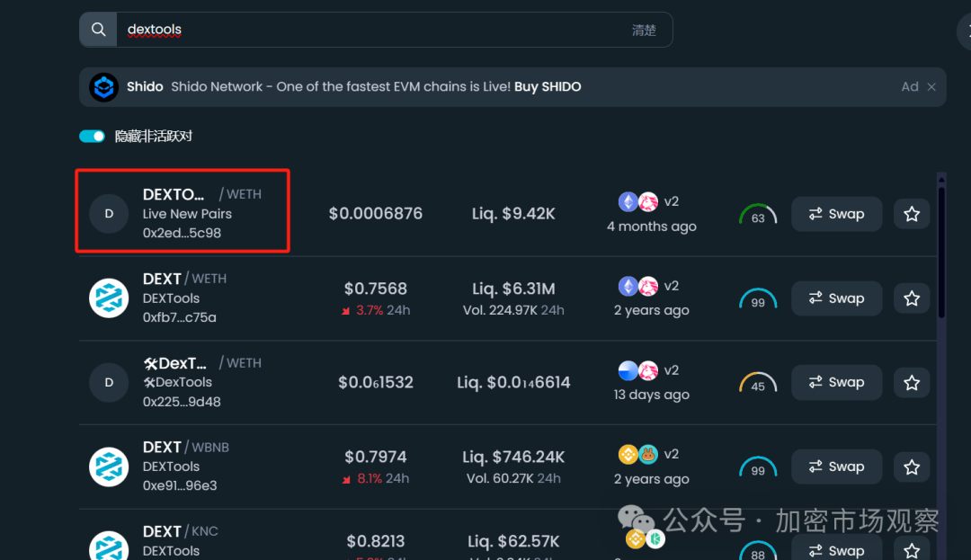Click BNB chain icon in DEXT/WBNB row
The width and height of the screenshot is (971, 560).
coord(628,454)
